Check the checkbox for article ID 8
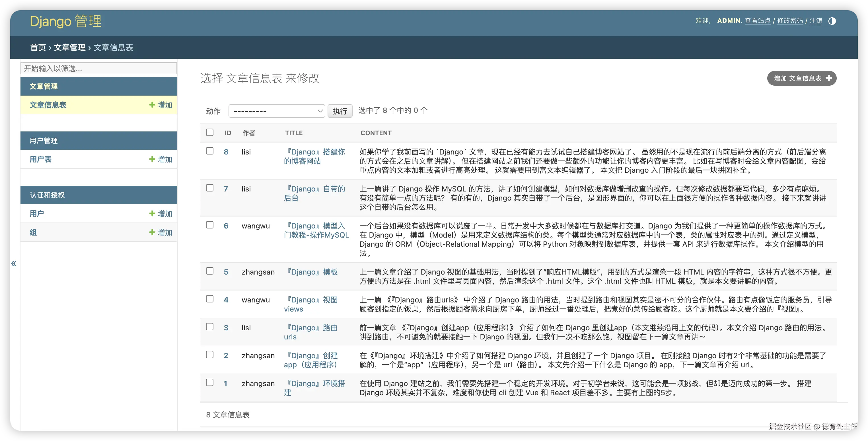 tap(209, 151)
